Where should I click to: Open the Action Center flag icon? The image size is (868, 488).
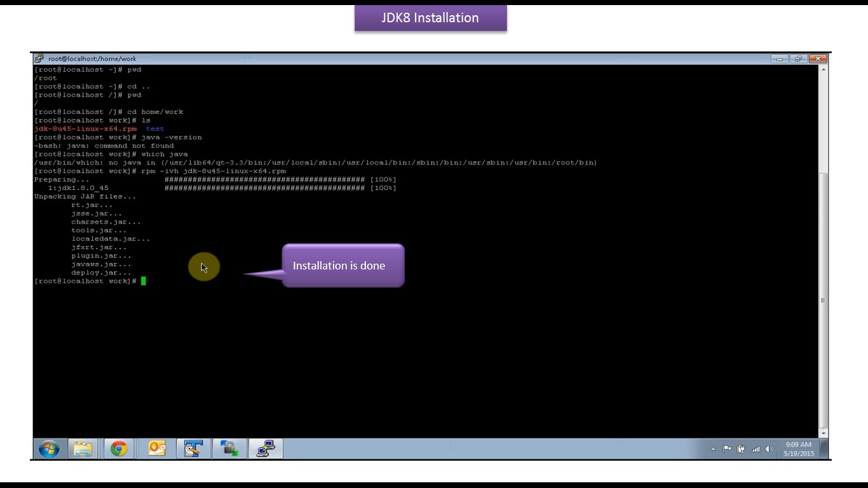click(x=727, y=449)
